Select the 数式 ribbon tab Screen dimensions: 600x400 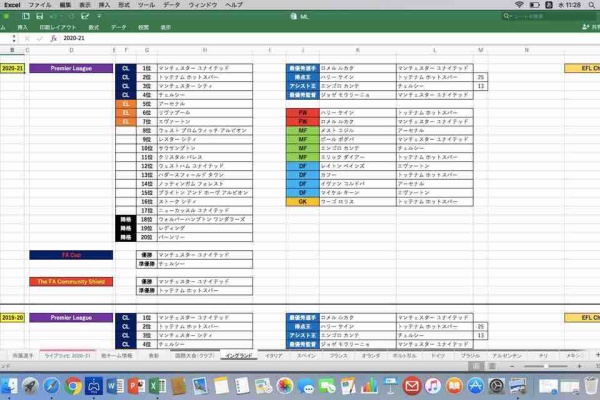(x=93, y=27)
